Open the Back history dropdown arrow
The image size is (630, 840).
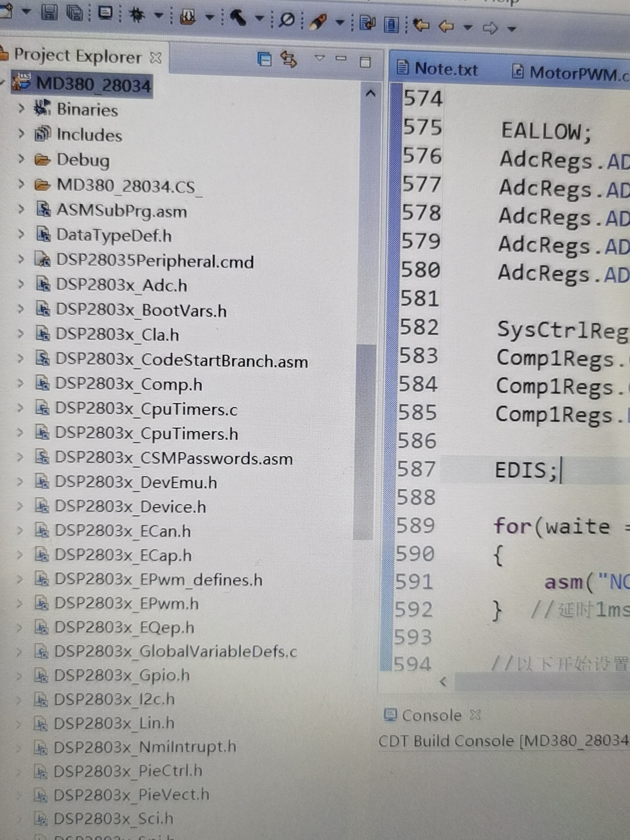(467, 27)
